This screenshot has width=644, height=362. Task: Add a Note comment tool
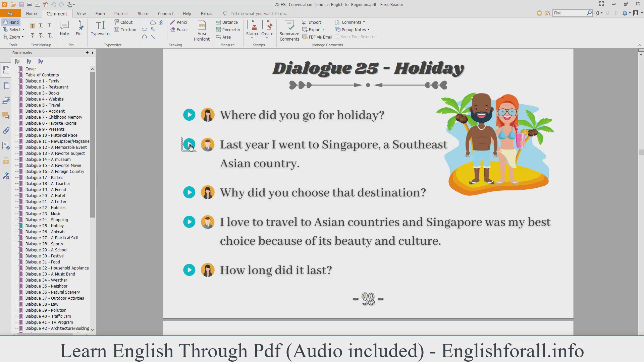(x=64, y=28)
